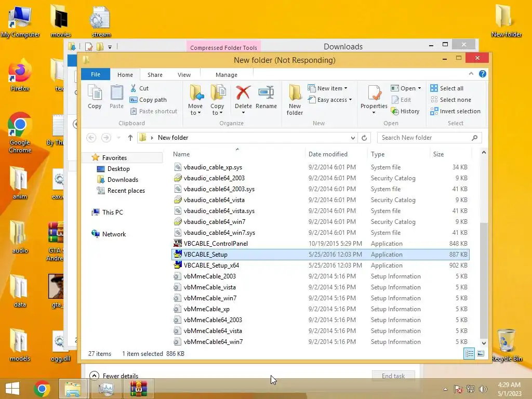Create a New folder from the ribbon
532x399 pixels.
[295, 100]
